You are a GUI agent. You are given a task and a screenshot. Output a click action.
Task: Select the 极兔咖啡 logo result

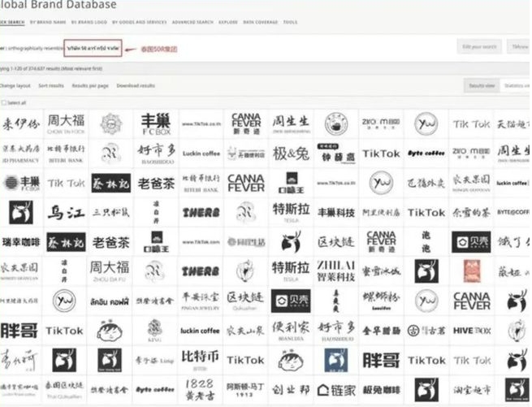382,390
